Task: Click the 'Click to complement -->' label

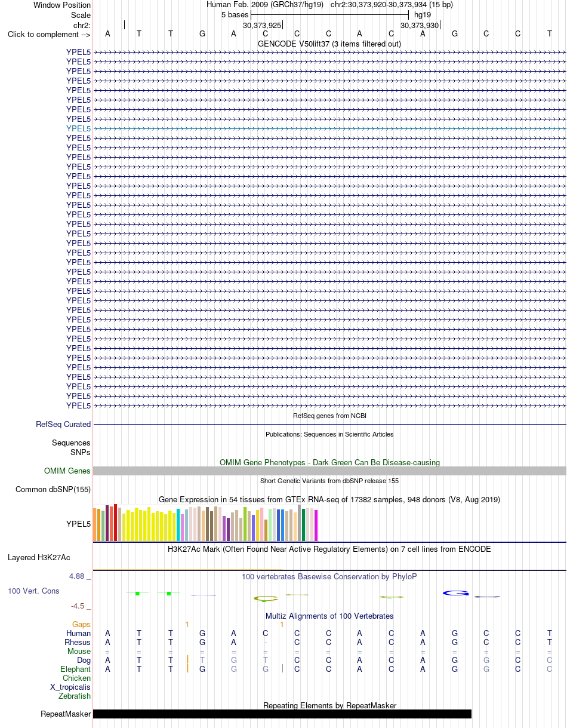Action: point(49,34)
